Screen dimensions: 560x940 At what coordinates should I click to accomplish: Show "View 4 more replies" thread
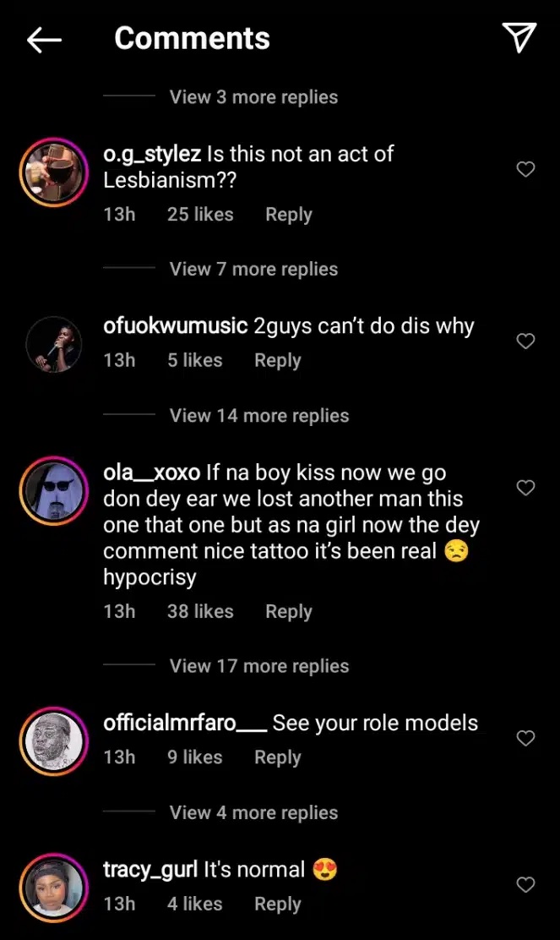point(253,813)
